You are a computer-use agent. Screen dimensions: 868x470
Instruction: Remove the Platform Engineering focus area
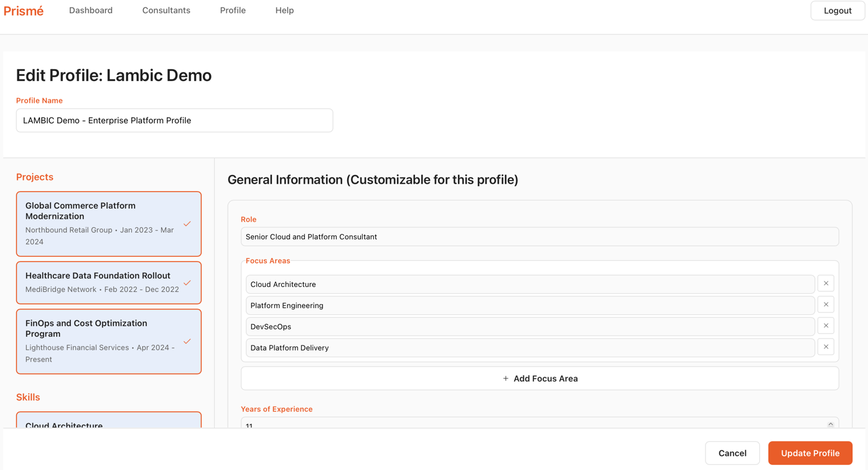click(826, 304)
